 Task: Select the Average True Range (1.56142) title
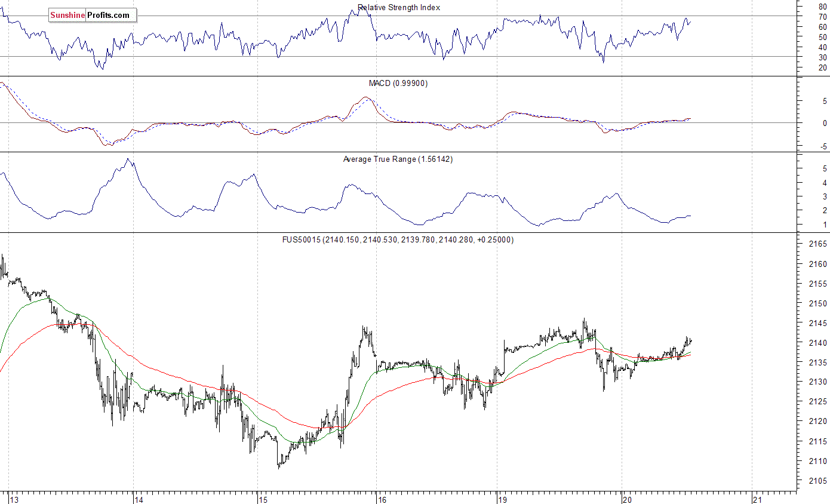click(398, 159)
